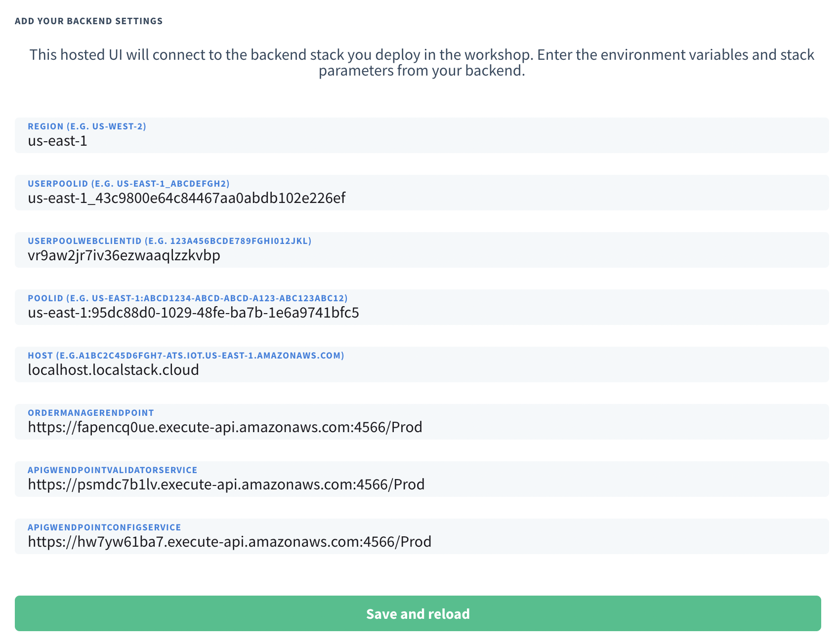The height and width of the screenshot is (644, 839).
Task: Click the HOST field label
Action: pyautogui.click(x=186, y=355)
